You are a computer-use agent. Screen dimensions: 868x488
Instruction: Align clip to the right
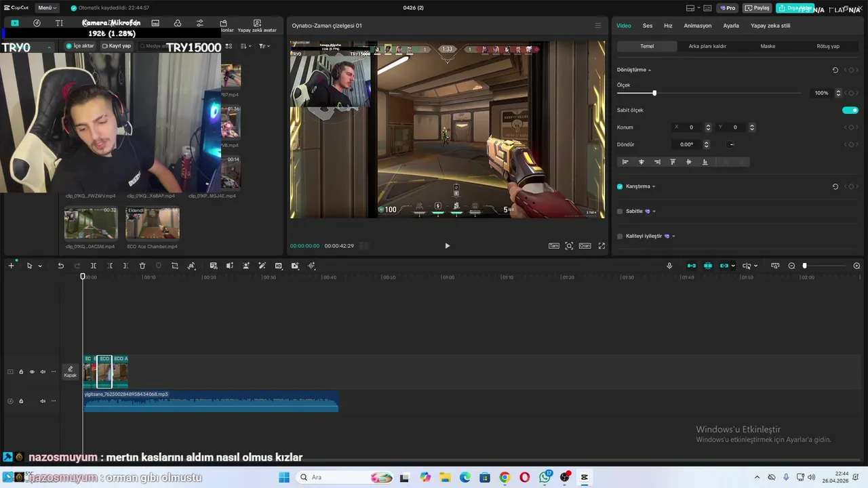[657, 162]
